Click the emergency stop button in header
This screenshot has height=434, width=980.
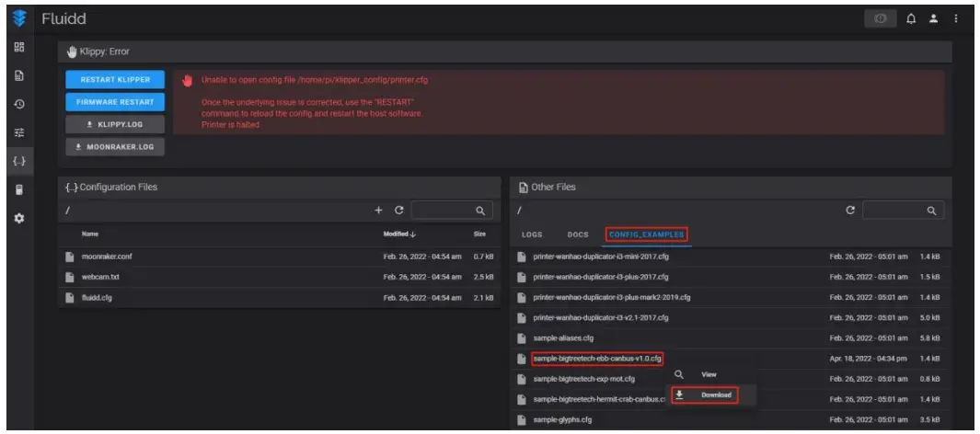click(x=880, y=19)
